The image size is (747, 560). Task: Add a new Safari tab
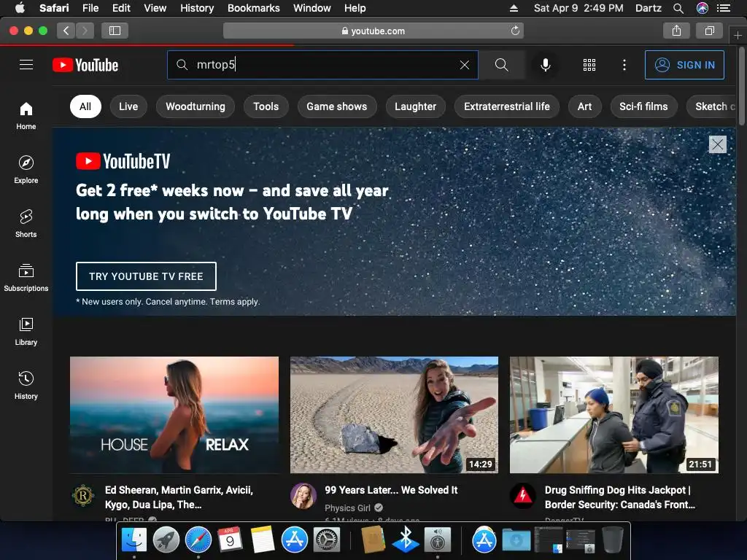pyautogui.click(x=738, y=35)
